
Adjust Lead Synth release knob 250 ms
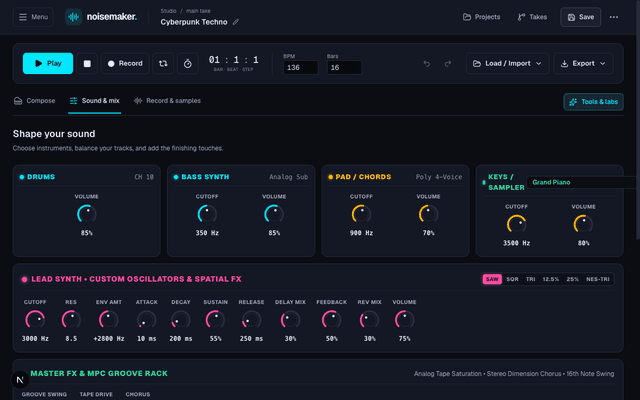[251, 320]
